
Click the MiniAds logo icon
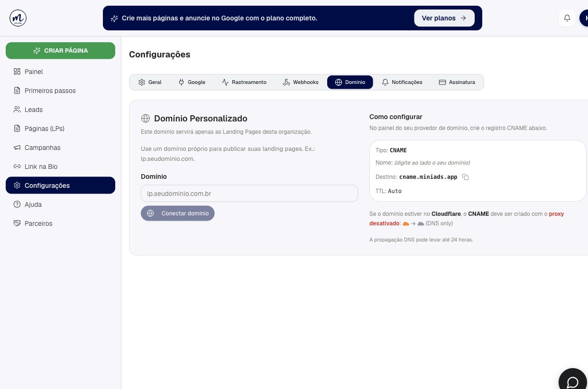point(18,18)
